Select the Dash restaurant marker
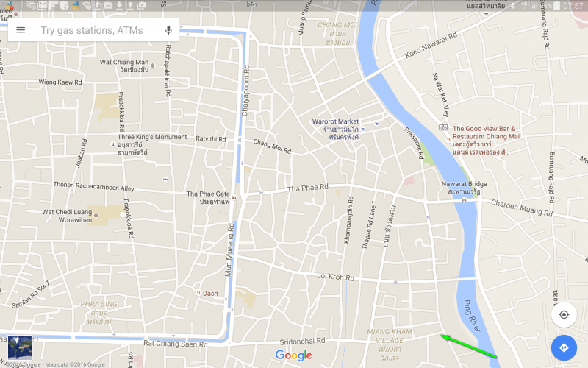The height and width of the screenshot is (368, 588). coord(198,293)
